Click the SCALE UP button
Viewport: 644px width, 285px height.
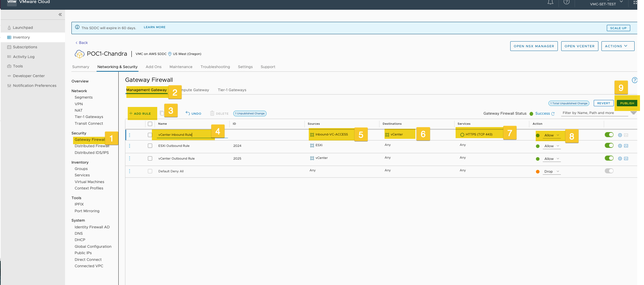pos(618,28)
